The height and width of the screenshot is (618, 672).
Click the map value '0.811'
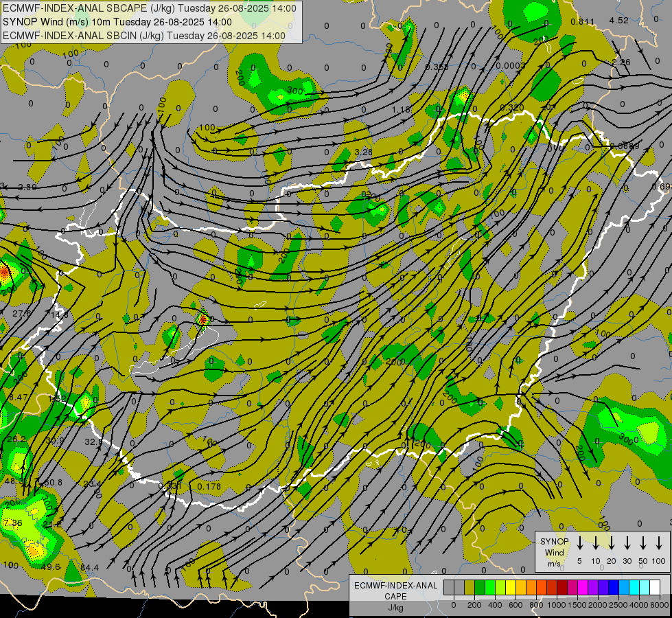(x=583, y=21)
